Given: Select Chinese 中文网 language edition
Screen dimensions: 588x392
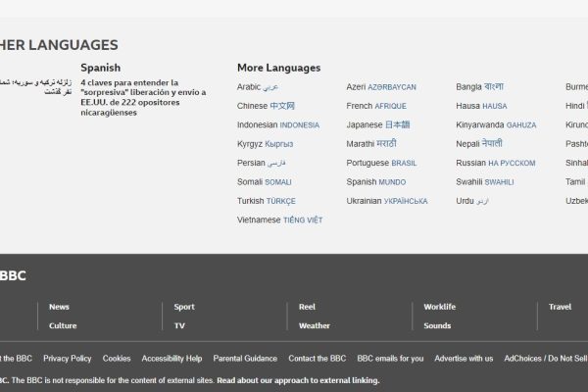Looking at the screenshot, I should (266, 106).
